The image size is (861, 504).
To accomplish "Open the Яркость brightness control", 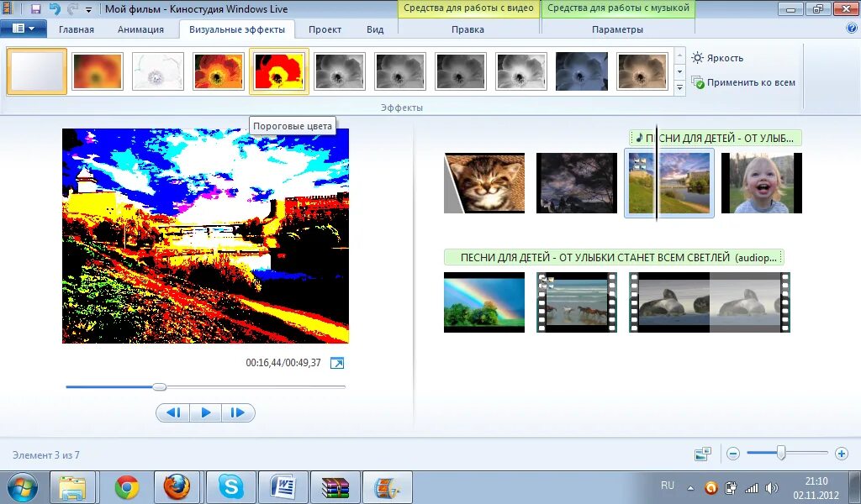I will [x=718, y=58].
